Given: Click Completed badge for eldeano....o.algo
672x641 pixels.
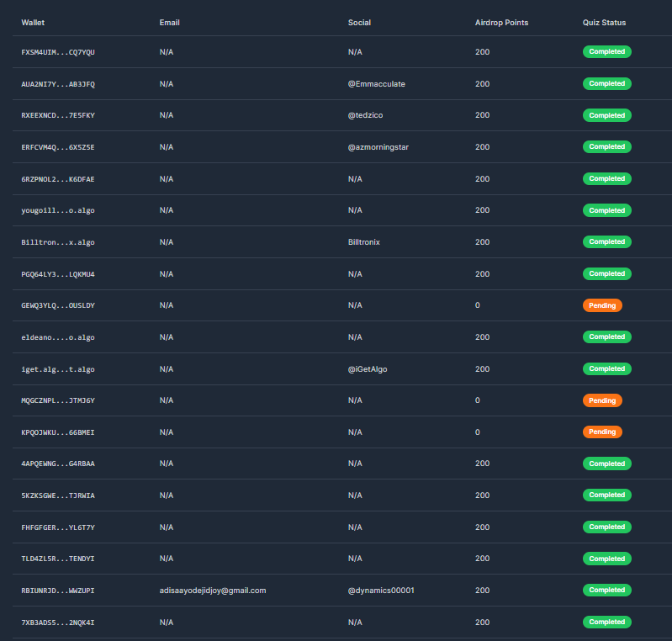Looking at the screenshot, I should [607, 337].
